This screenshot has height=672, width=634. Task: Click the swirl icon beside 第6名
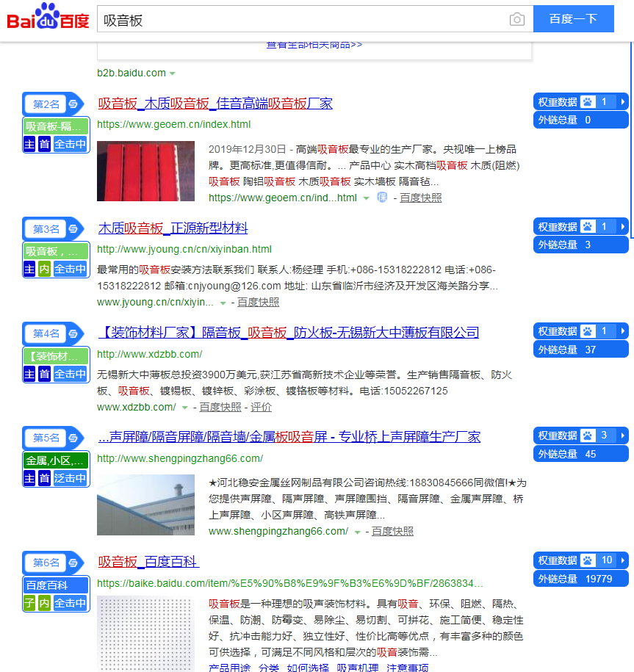[x=73, y=563]
